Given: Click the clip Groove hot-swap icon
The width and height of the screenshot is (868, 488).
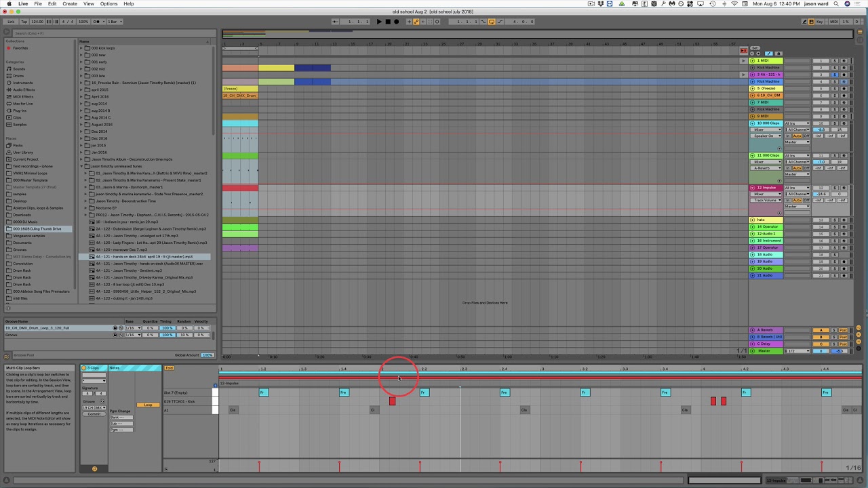Looking at the screenshot, I should point(102,401).
